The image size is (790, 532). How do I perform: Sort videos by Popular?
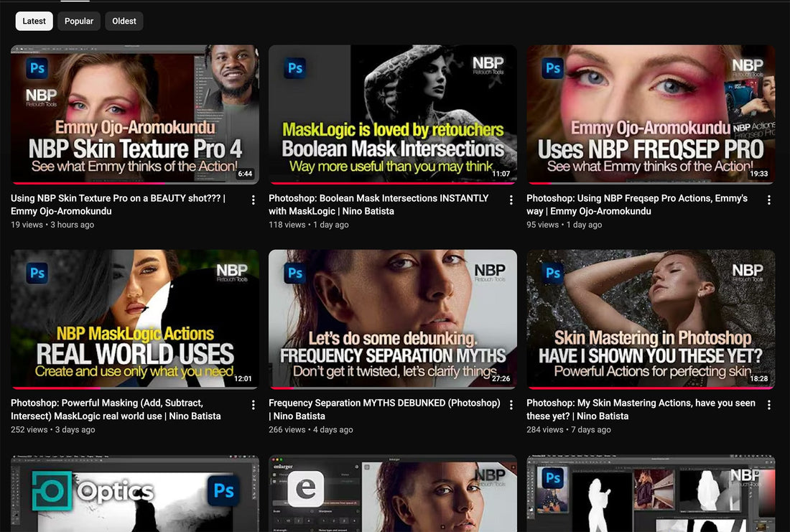click(78, 21)
